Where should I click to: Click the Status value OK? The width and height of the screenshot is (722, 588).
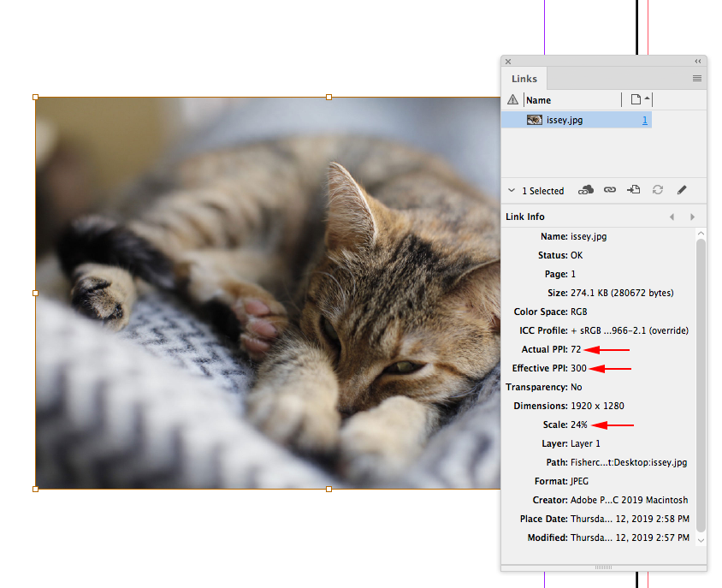point(577,255)
